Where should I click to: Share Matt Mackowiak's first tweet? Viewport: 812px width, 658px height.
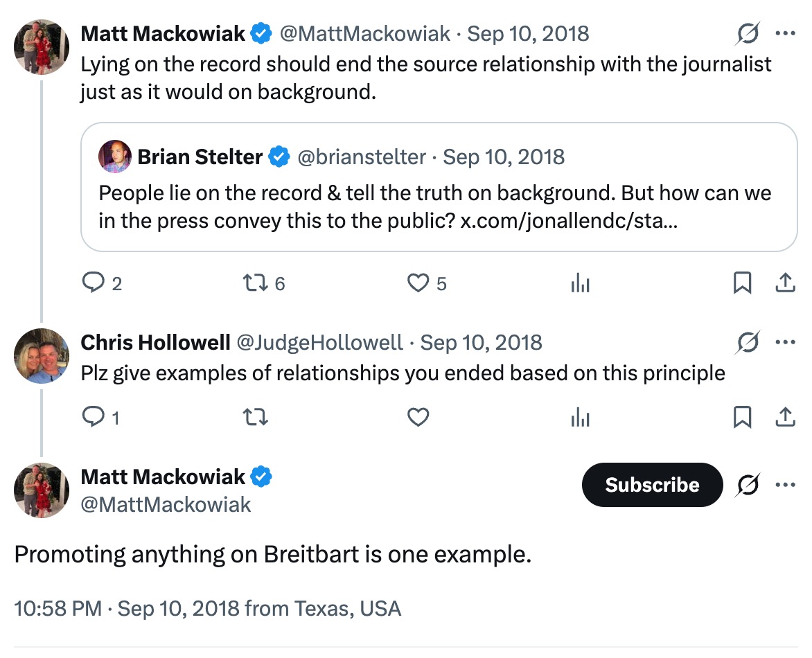[x=784, y=283]
